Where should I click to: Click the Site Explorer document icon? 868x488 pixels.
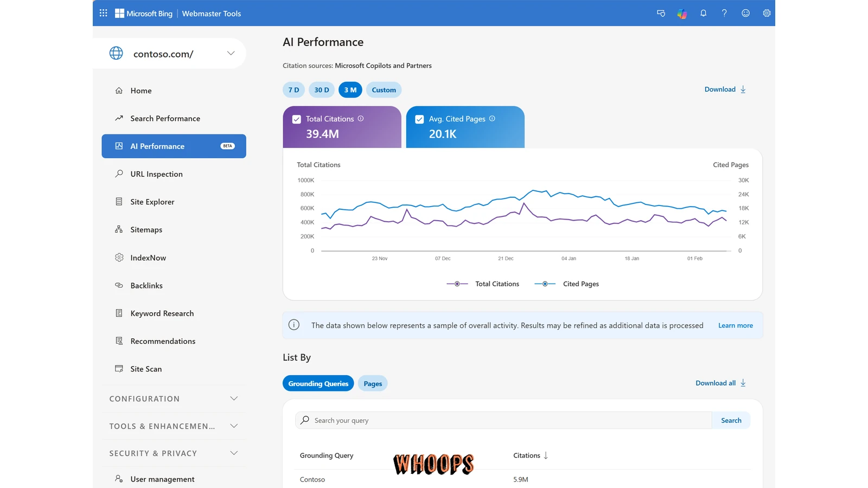click(x=119, y=202)
